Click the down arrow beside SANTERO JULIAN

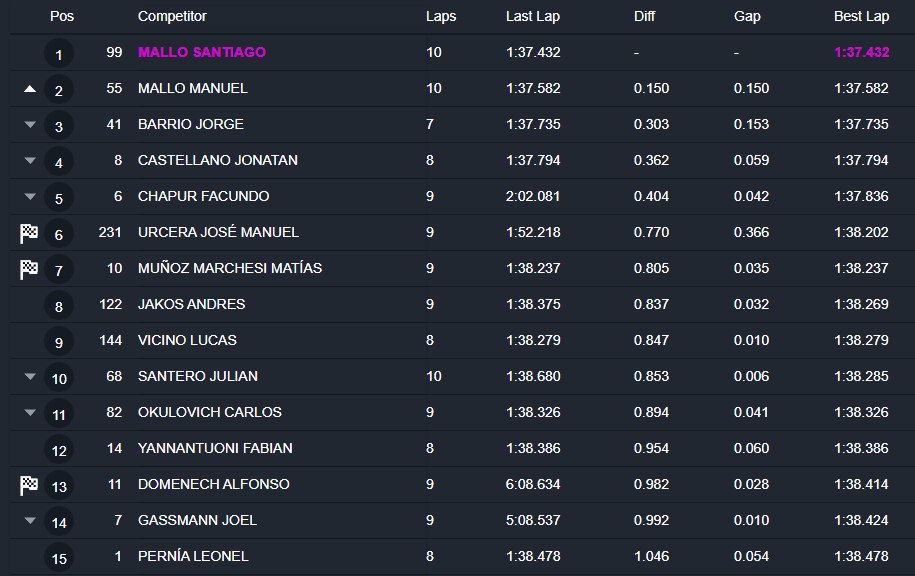(x=30, y=376)
